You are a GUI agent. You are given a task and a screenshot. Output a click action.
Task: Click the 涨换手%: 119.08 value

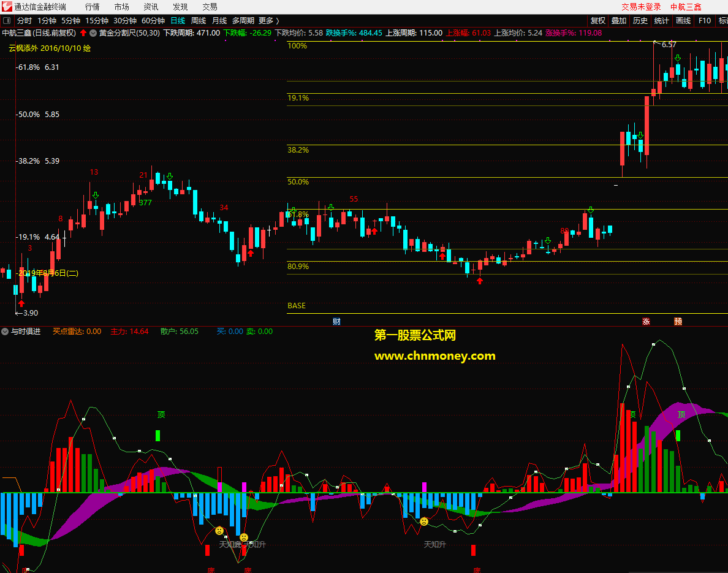pyautogui.click(x=574, y=33)
